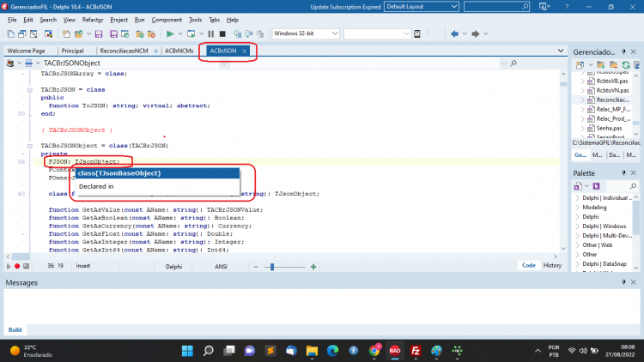
Task: Click the Pause execution toolbar icon
Action: point(211,34)
